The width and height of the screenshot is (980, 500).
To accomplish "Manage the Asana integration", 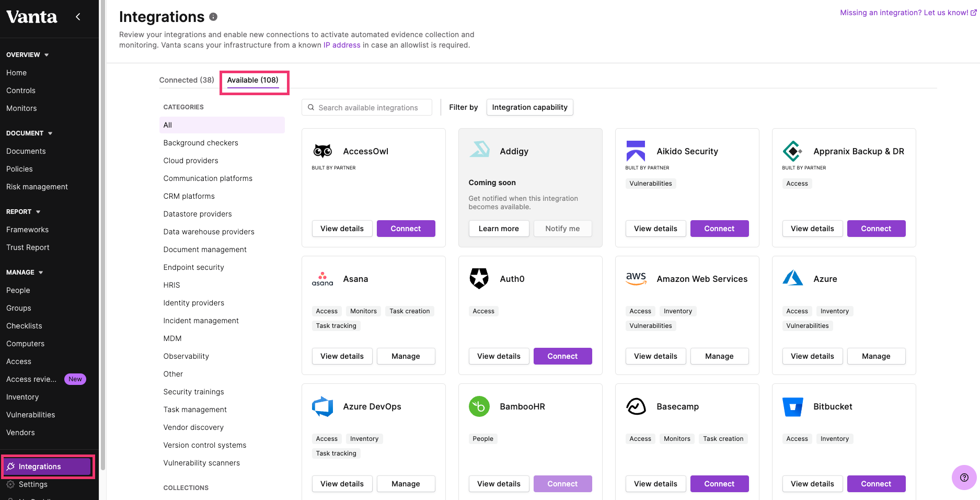I will pos(406,356).
